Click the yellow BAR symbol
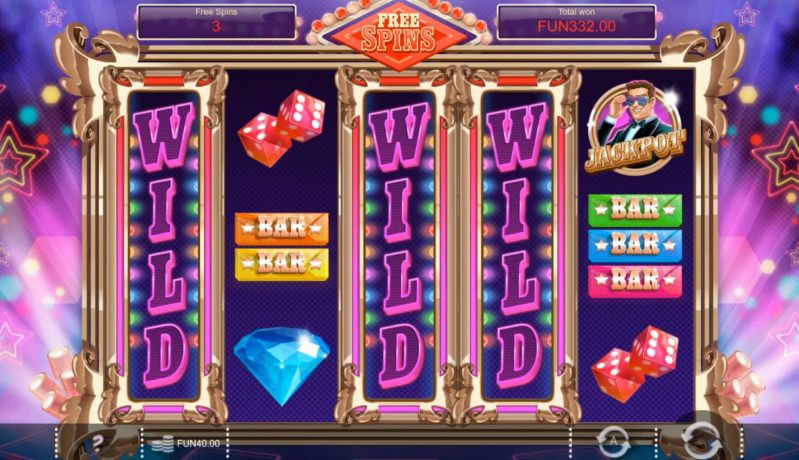 (x=281, y=264)
